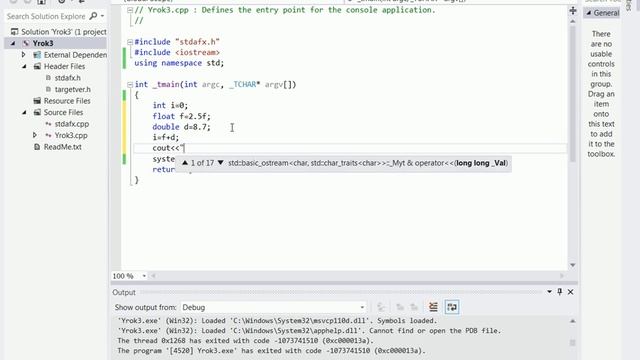Click the 'float f=2.5f;' code line
The image size is (640, 360).
tap(182, 116)
